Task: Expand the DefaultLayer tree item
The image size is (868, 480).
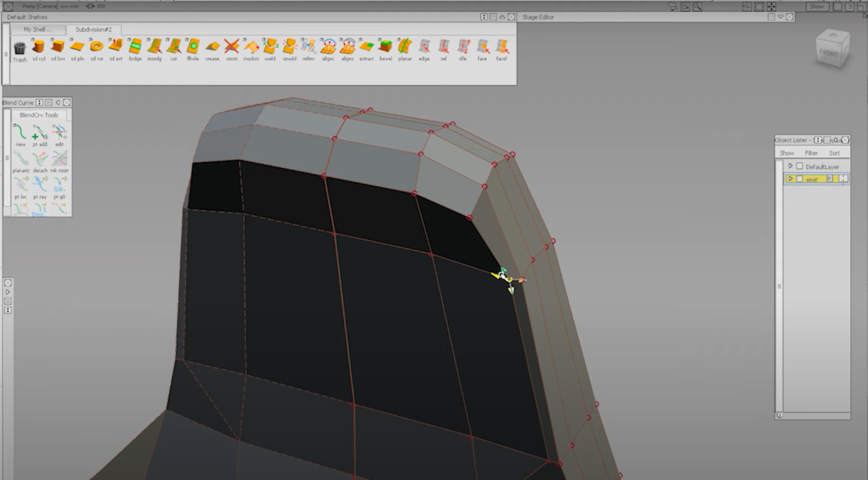Action: point(791,166)
